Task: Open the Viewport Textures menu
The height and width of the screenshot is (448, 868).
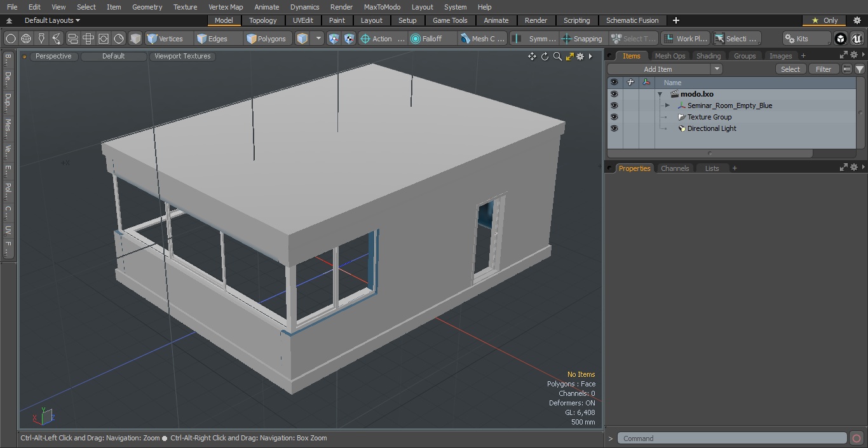Action: tap(182, 57)
